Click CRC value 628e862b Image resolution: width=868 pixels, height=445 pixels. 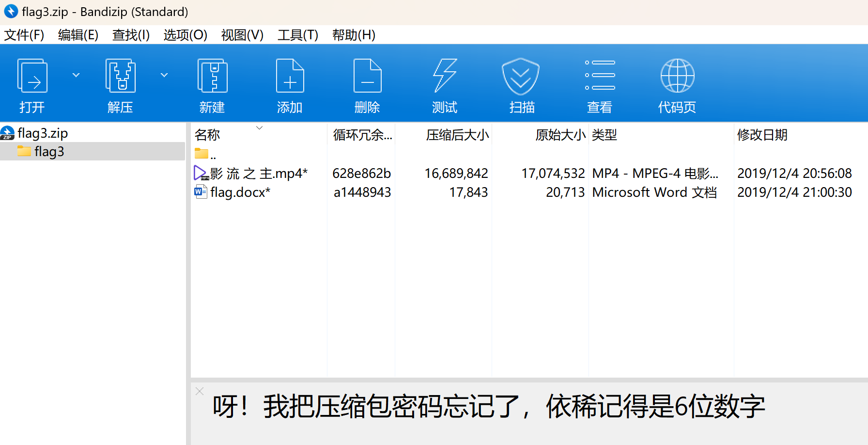pos(361,173)
